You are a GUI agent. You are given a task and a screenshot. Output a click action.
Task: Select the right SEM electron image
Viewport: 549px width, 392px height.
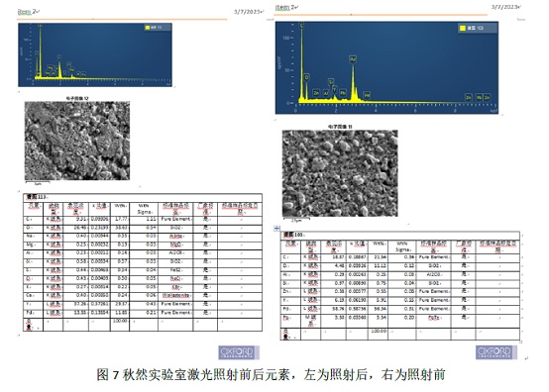point(340,173)
